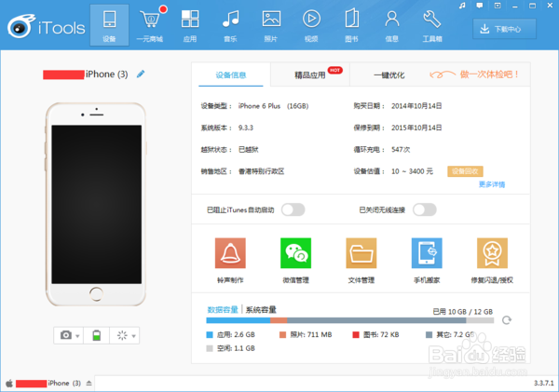Click the 系统版本 value 9.3.3
Screen dimensions: 559x392
246,128
